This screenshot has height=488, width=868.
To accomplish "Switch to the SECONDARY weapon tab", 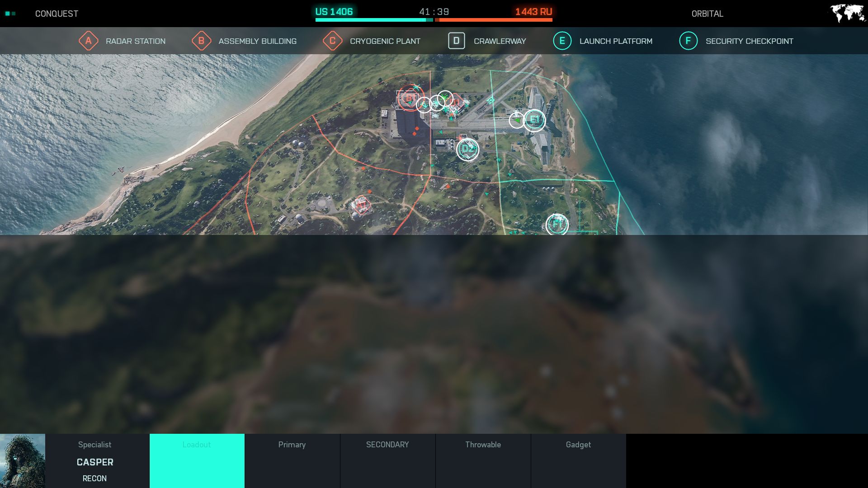I will click(x=387, y=461).
